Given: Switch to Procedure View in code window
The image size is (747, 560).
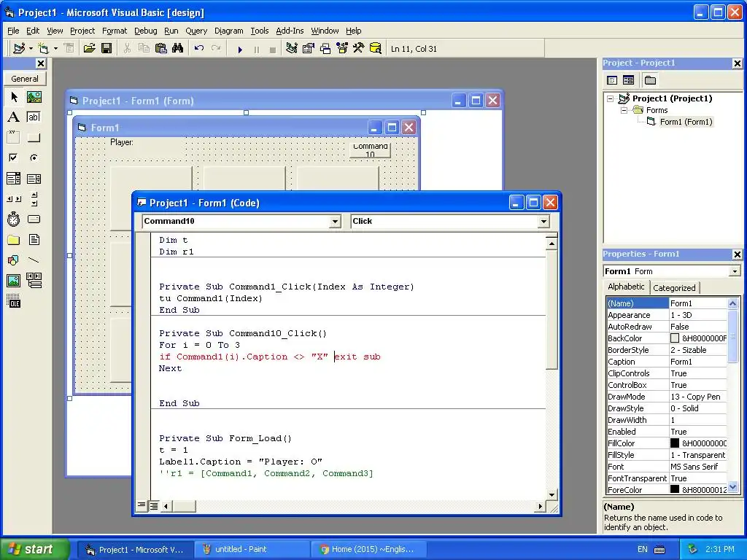Looking at the screenshot, I should pyautogui.click(x=142, y=505).
